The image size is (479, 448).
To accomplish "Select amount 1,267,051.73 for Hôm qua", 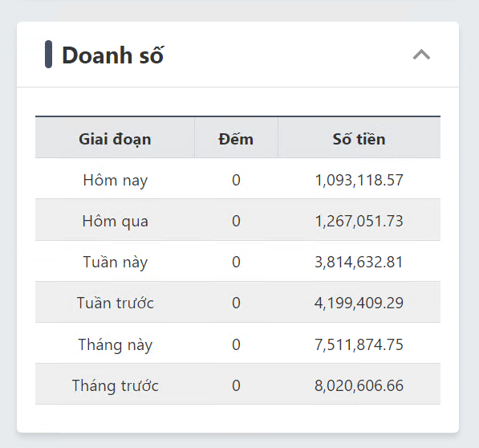I will click(359, 221).
